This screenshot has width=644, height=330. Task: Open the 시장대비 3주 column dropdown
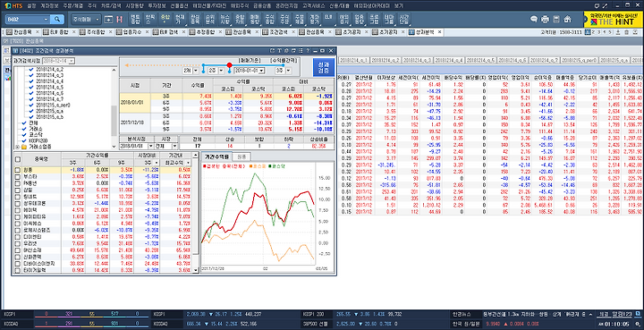pos(156,163)
